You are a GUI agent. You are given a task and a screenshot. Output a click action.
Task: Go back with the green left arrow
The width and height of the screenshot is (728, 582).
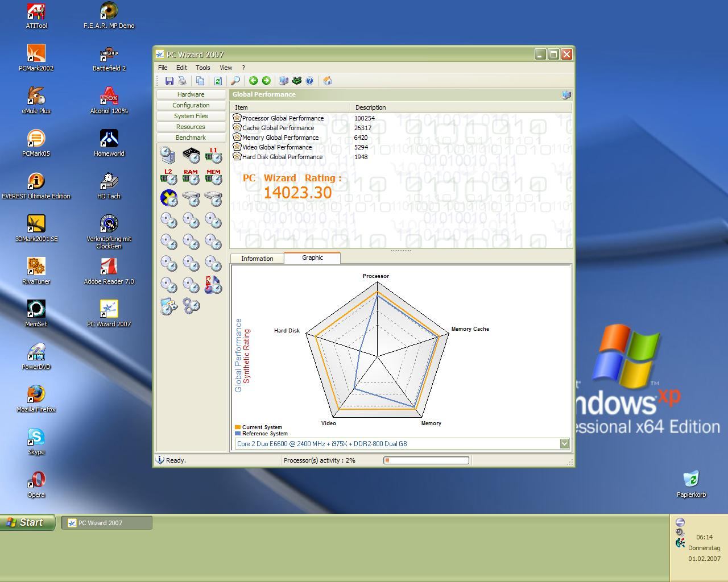coord(253,81)
